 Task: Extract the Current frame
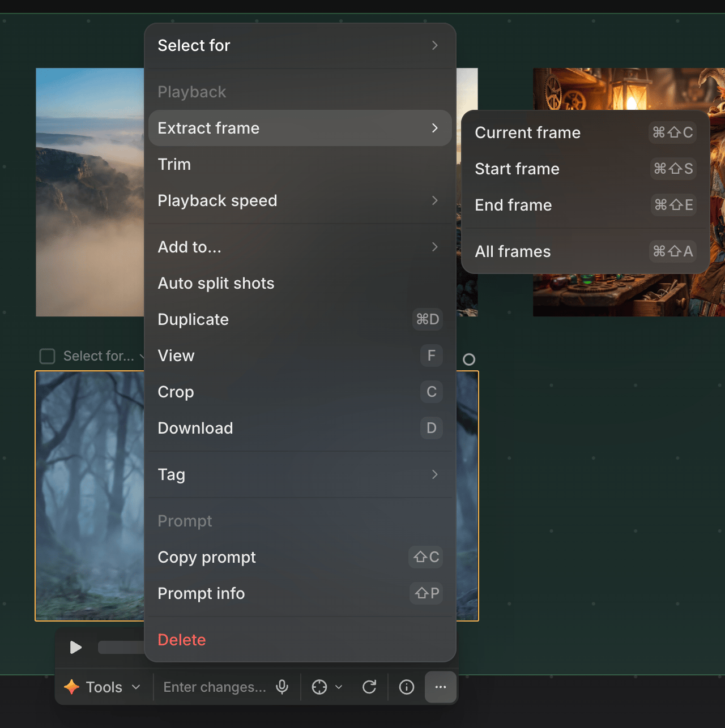(x=586, y=132)
